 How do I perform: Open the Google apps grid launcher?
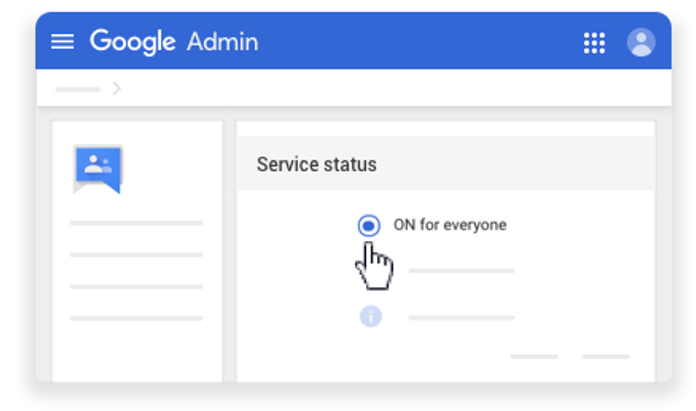pos(594,42)
